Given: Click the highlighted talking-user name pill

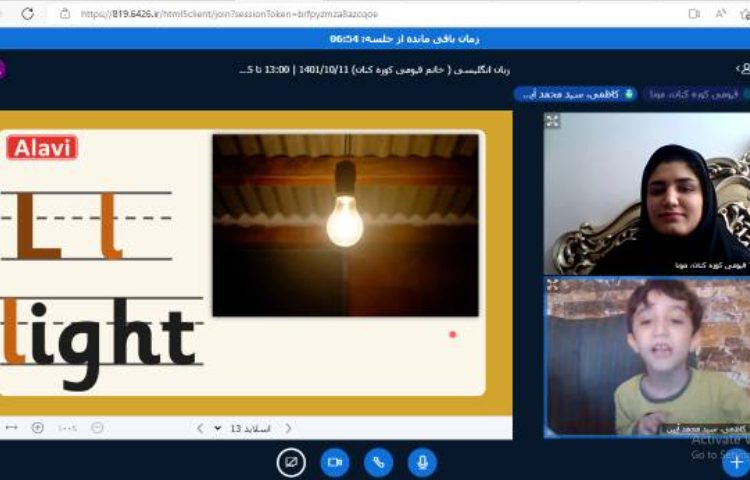Looking at the screenshot, I should pos(576,94).
